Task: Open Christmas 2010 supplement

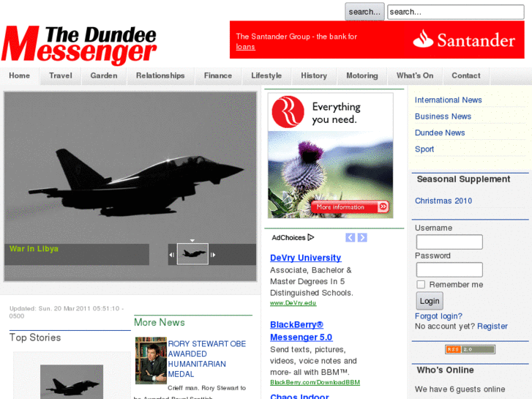Action: [443, 201]
